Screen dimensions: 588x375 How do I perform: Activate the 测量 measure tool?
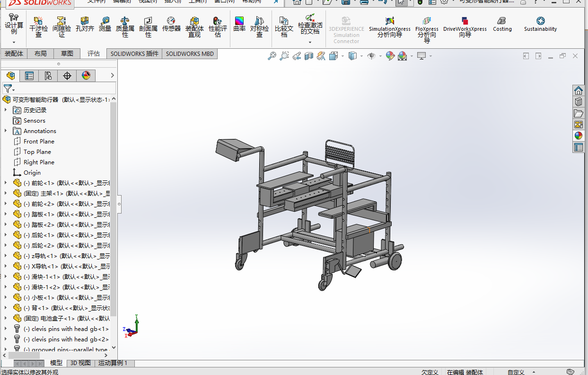(105, 25)
